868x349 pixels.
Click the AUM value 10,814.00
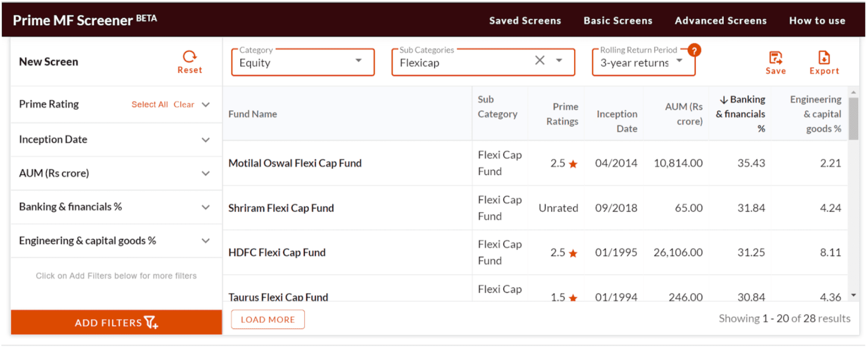(x=678, y=163)
